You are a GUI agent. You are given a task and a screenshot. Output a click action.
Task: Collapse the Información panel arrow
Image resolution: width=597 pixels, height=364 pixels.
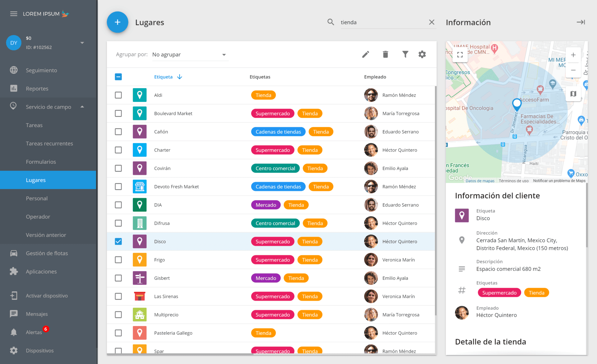tap(581, 22)
